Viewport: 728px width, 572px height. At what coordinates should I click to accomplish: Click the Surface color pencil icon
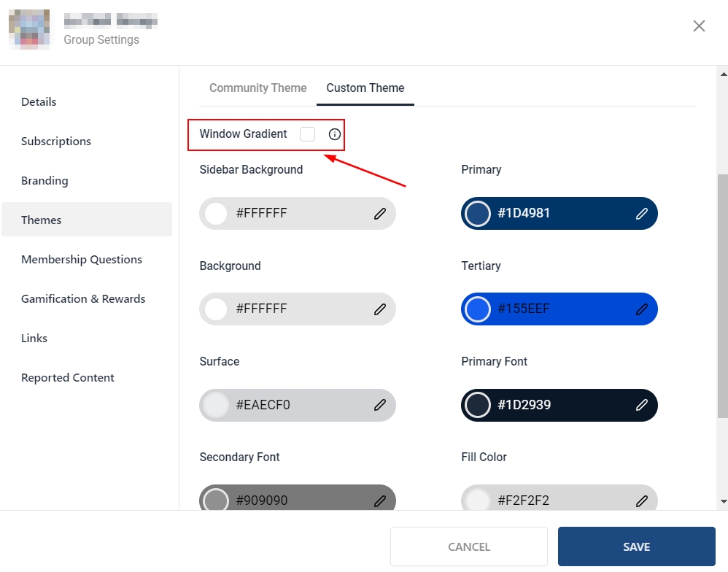coord(379,405)
